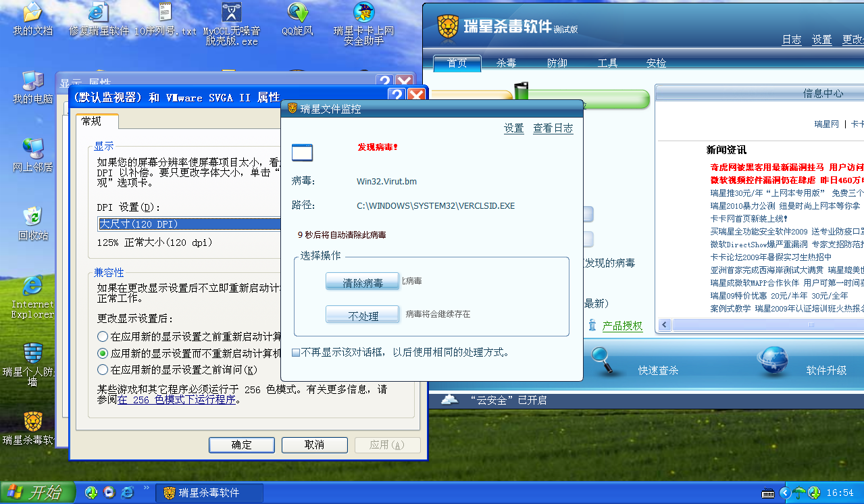Viewport: 864px width, 504px height.
Task: Select the 我的电脑 desktop icon
Action: pyautogui.click(x=32, y=88)
